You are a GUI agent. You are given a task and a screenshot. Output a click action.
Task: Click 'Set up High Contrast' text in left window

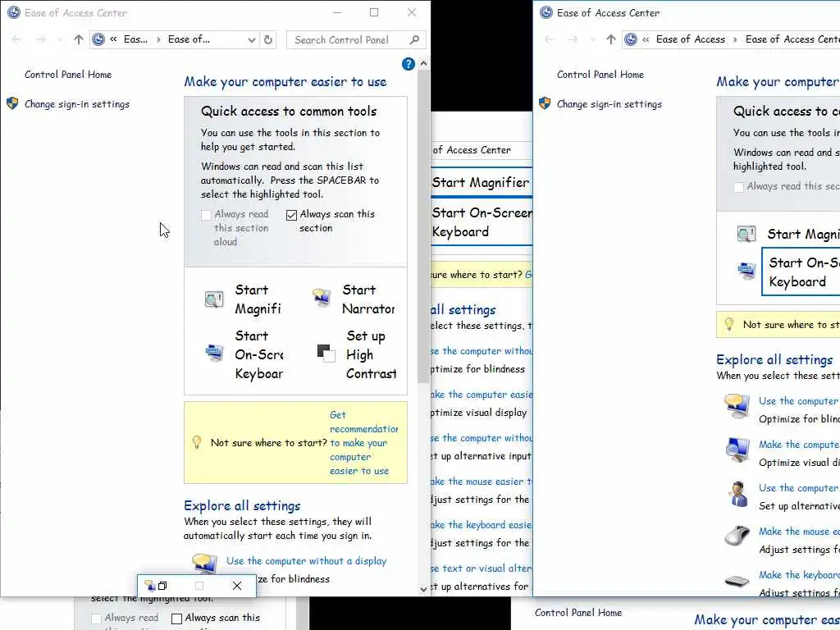click(372, 354)
